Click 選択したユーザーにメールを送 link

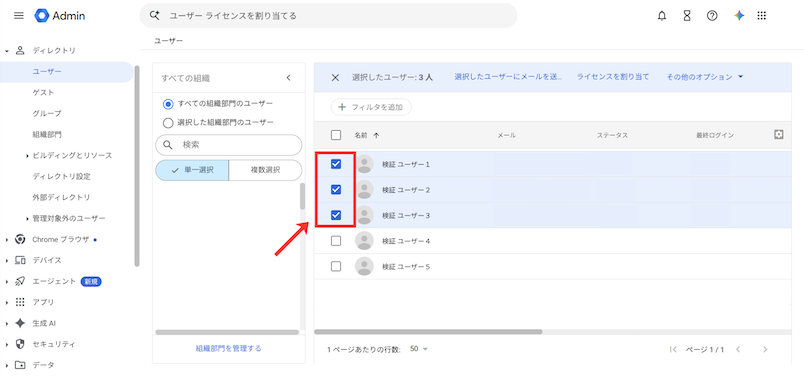508,77
